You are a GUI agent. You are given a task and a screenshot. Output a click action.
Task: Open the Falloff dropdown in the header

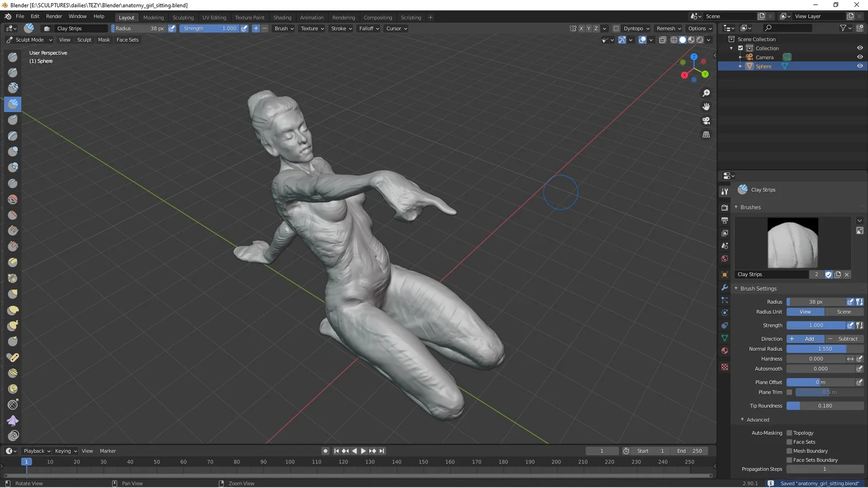tap(368, 28)
